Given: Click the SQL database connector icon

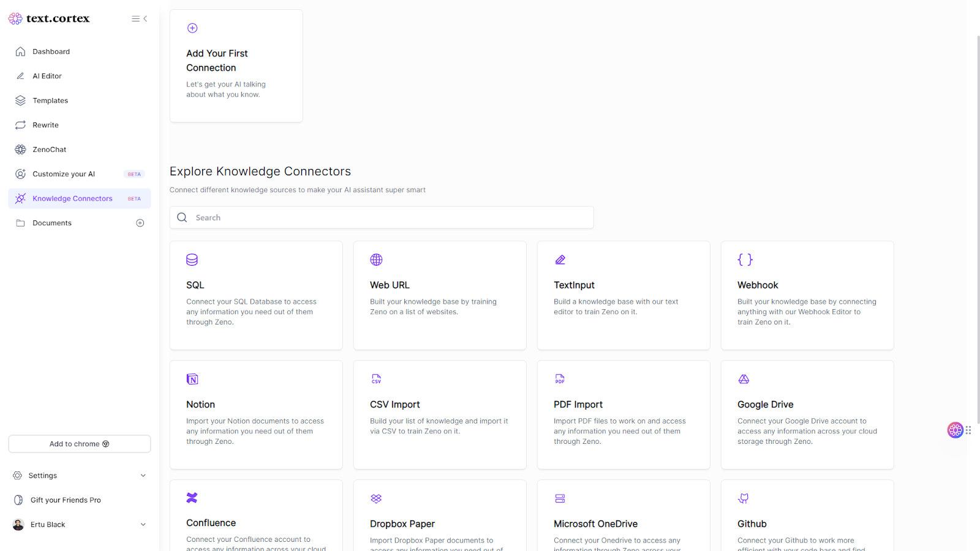Looking at the screenshot, I should [x=192, y=260].
